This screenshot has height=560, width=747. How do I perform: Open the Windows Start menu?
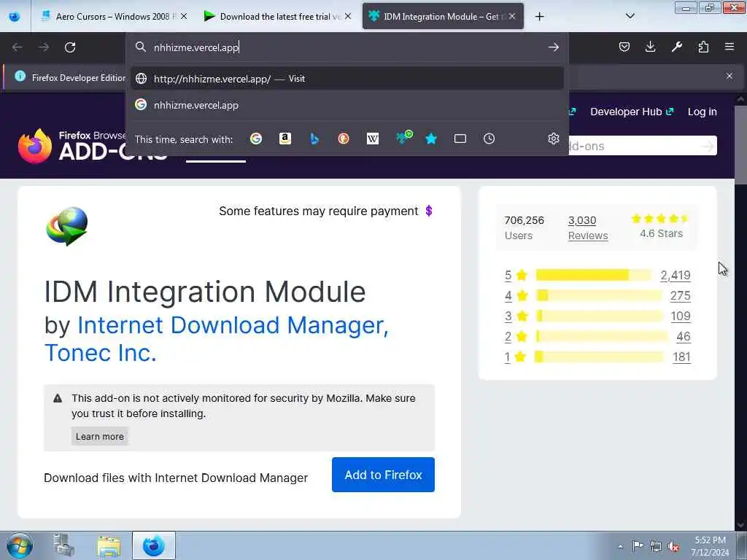pos(20,545)
